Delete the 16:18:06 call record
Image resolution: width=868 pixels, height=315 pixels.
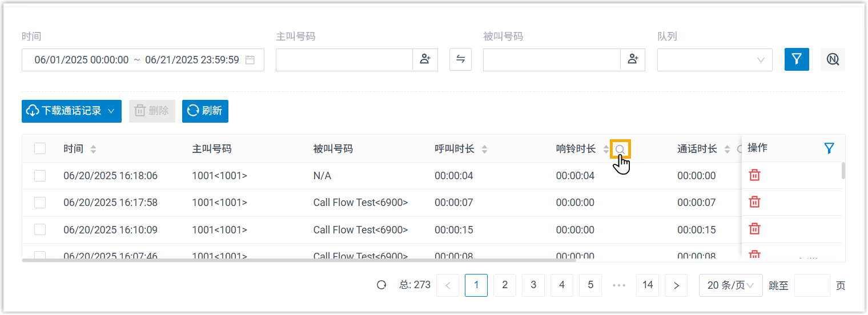(754, 175)
